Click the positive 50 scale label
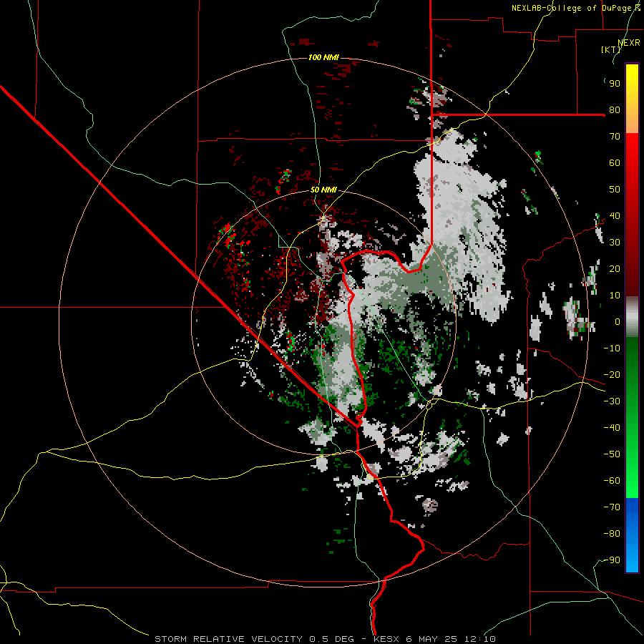The width and height of the screenshot is (644, 644). [615, 190]
